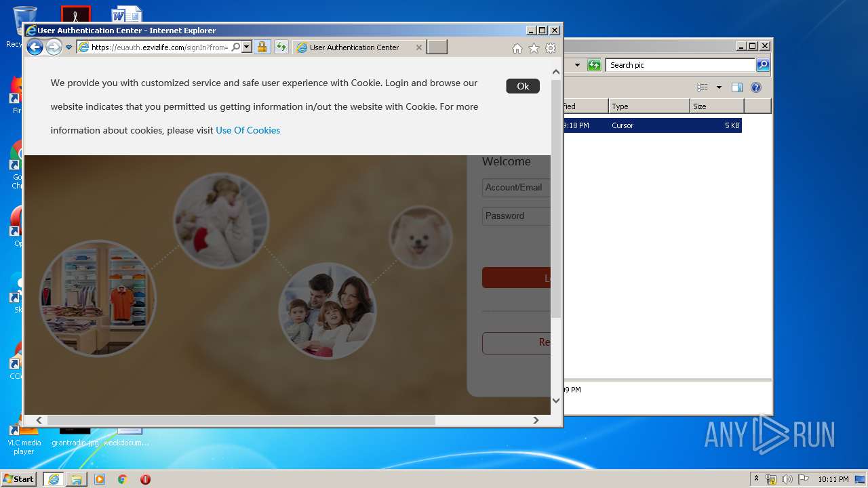Image resolution: width=868 pixels, height=488 pixels.
Task: Expand the Explorer address history dropdown
Action: tap(577, 65)
